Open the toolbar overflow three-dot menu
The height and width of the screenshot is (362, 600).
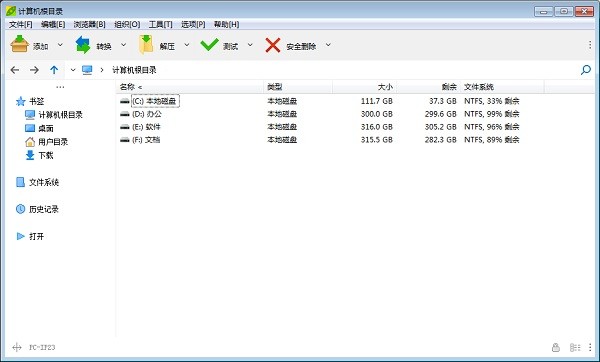click(590, 45)
